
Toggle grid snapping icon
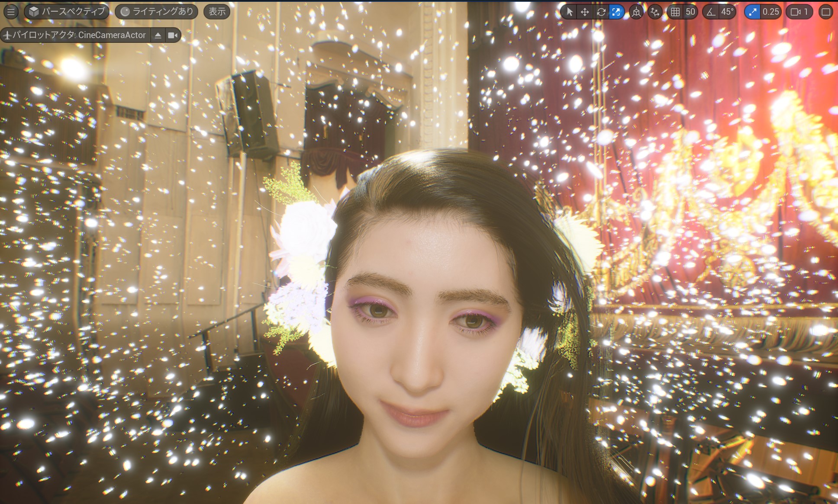point(675,12)
